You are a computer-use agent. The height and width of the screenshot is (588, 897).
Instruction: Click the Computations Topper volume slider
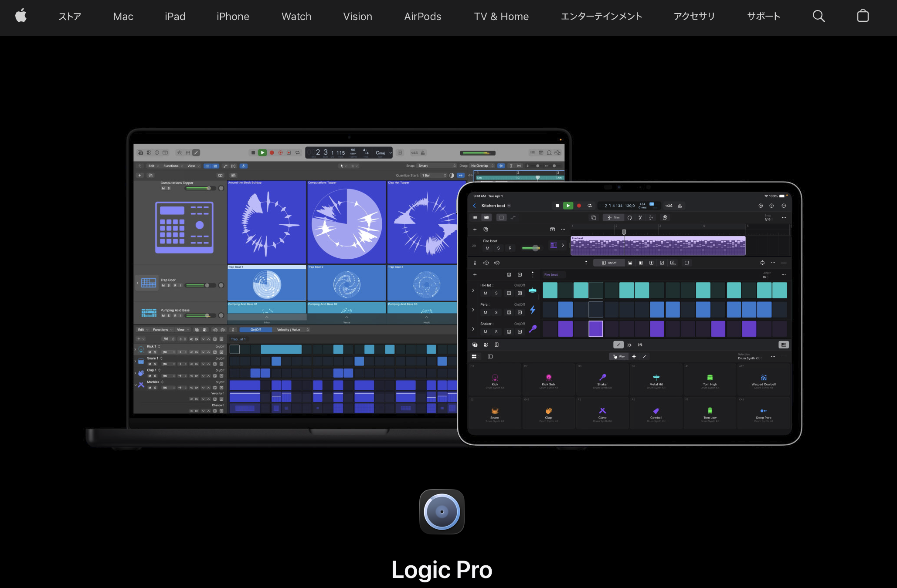(200, 189)
